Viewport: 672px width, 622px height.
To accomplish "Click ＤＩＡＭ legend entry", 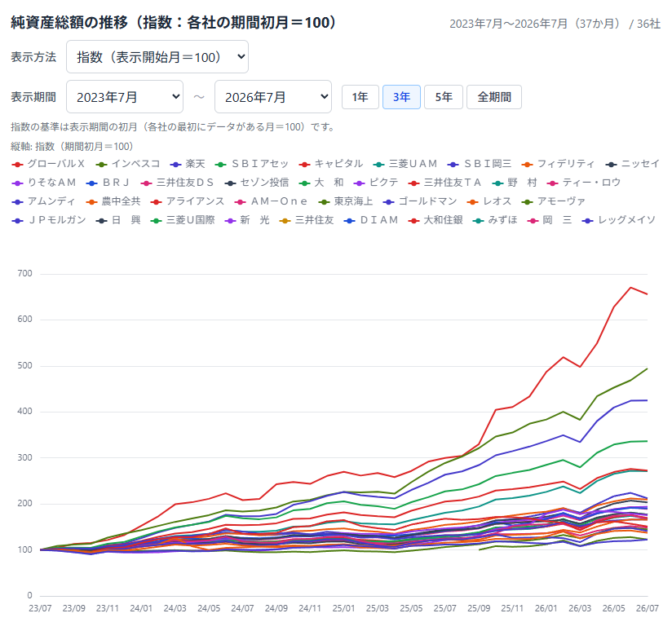I will click(371, 220).
